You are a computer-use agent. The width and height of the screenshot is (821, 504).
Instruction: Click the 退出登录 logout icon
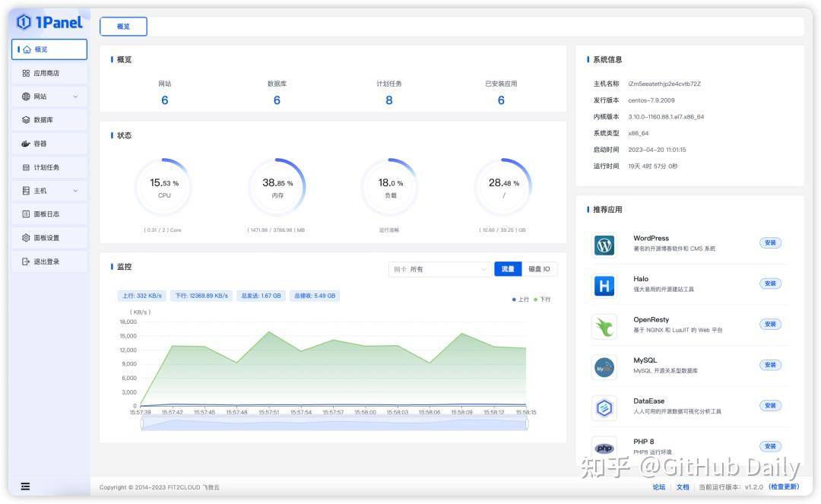pos(26,262)
